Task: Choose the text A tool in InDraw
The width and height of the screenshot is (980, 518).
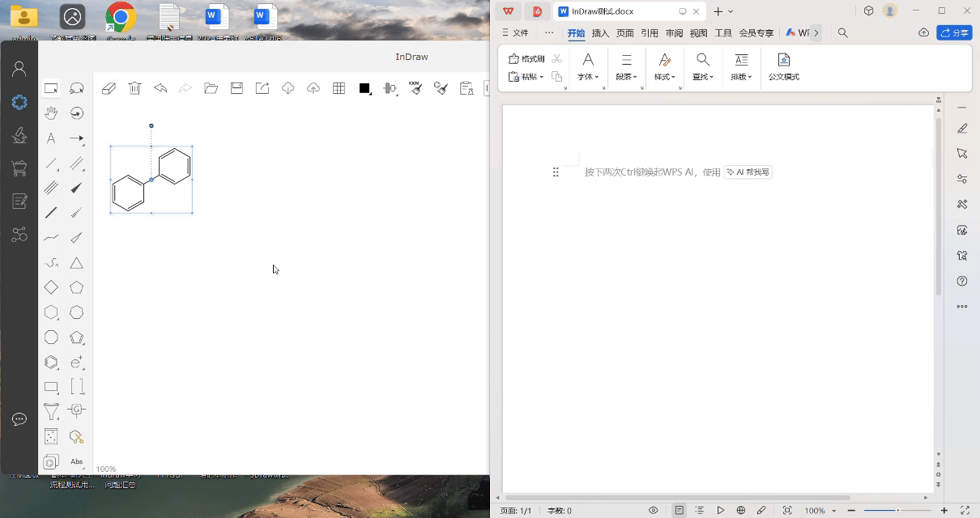Action: coord(51,138)
